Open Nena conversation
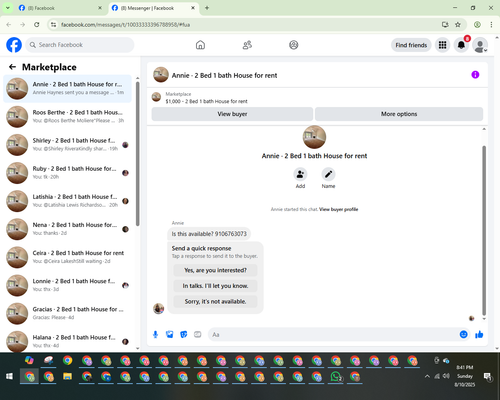The height and width of the screenshot is (400, 500). coord(67,229)
